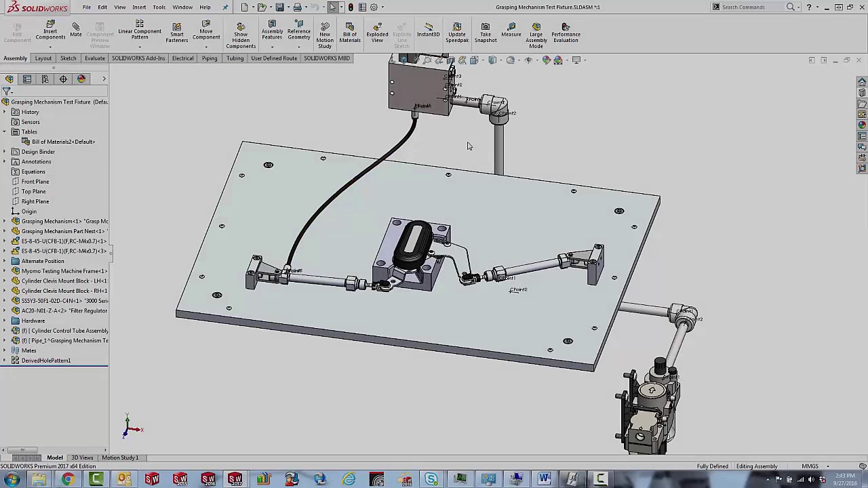868x488 pixels.
Task: Switch to the Piping tab
Action: point(210,58)
